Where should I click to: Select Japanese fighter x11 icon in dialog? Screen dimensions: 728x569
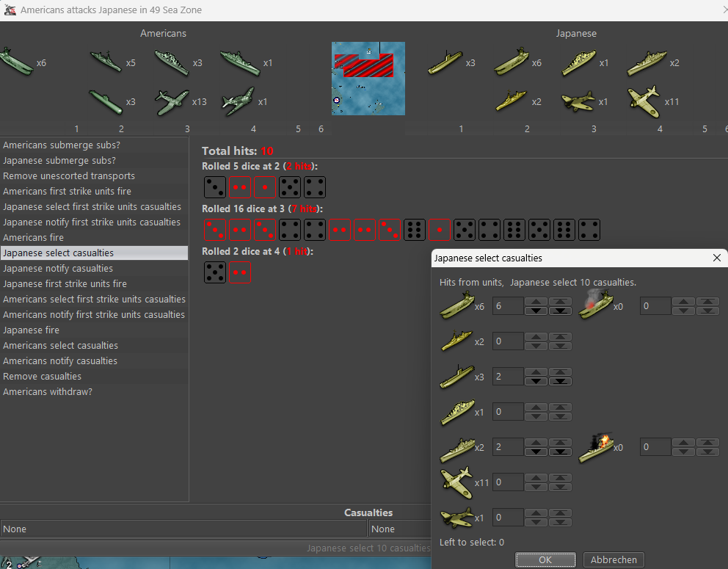point(456,482)
